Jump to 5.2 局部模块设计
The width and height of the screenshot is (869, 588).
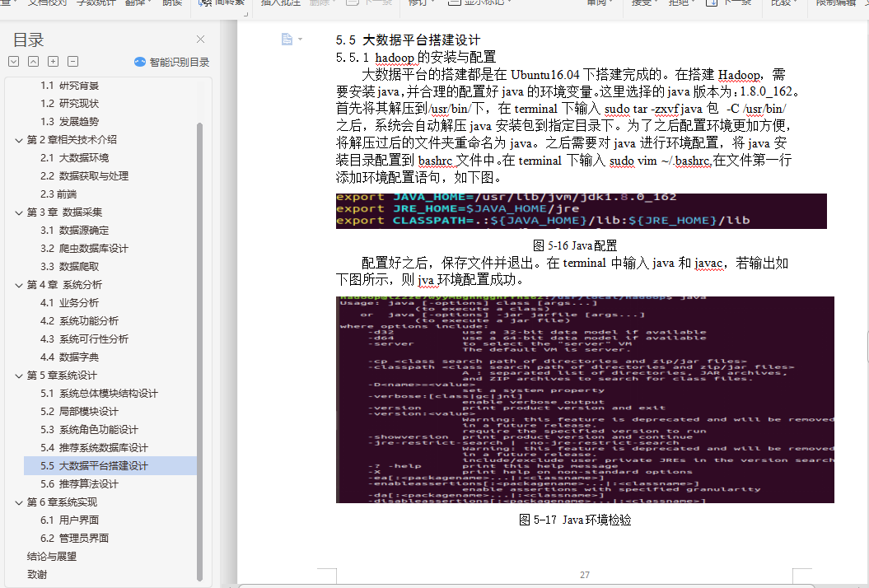pos(79,412)
